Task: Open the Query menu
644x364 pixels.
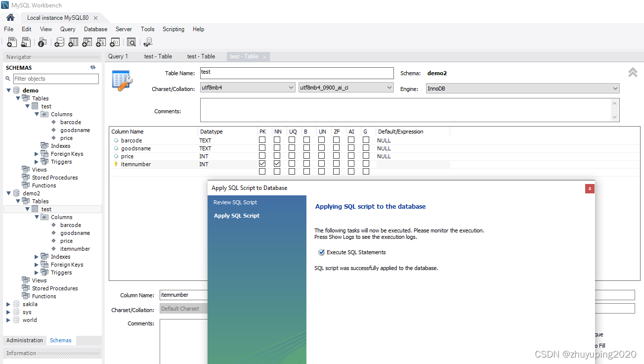Action: (x=68, y=29)
